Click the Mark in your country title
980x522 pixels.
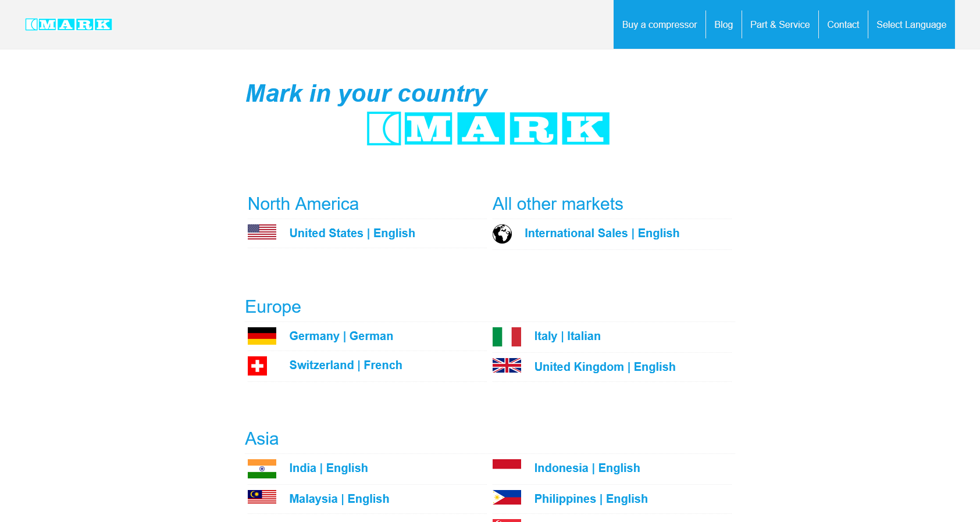pyautogui.click(x=366, y=94)
